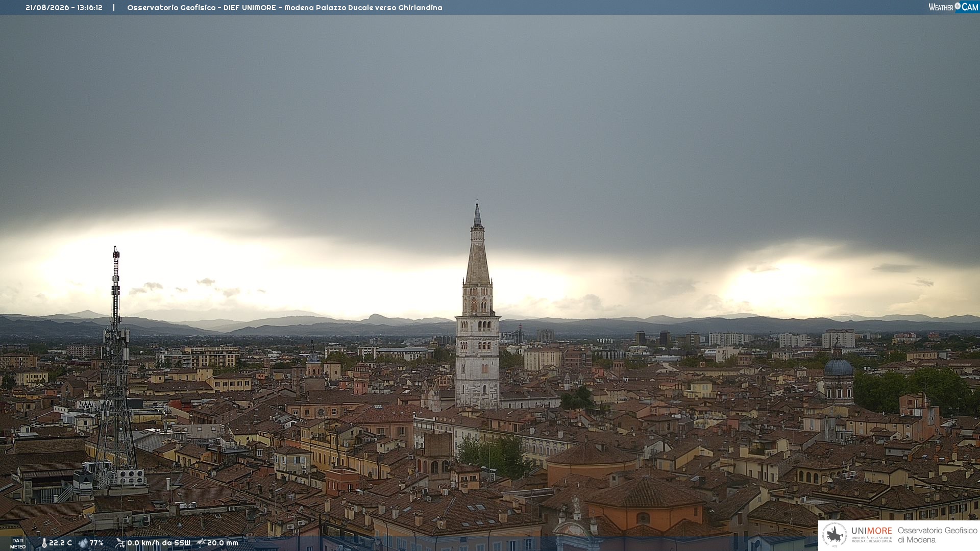
Task: Click the WeatherCAM logo
Action: (x=953, y=7)
